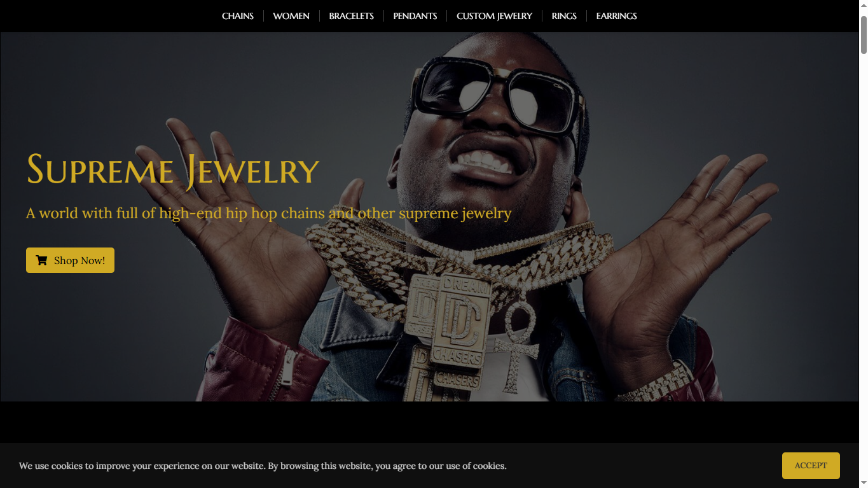Go to the Women category
Screen dimensions: 868x488
pos(291,16)
